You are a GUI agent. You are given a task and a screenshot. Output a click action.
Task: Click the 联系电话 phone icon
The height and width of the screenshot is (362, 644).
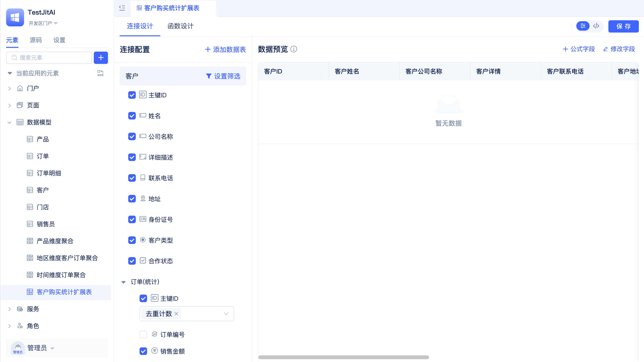(x=143, y=178)
